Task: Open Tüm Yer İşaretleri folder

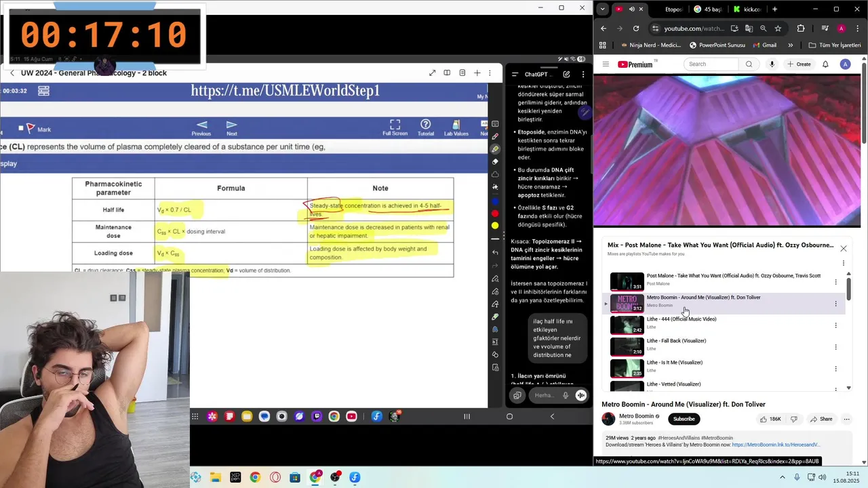Action: tap(835, 45)
